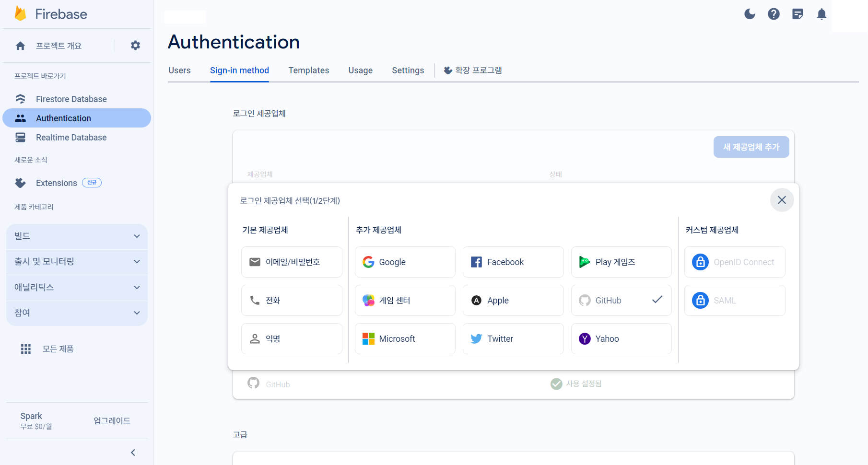
Task: Toggle dark mode moon icon
Action: [x=750, y=14]
